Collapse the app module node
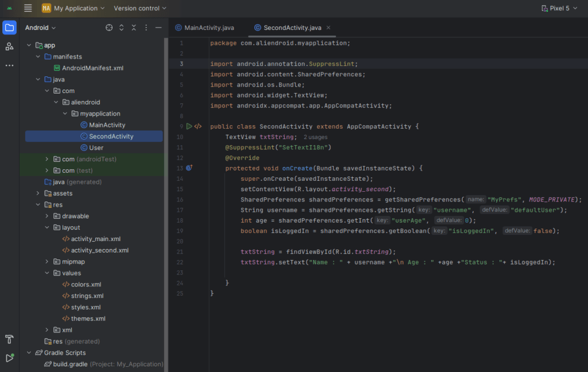Screen dimensions: 588x372 click(29, 45)
